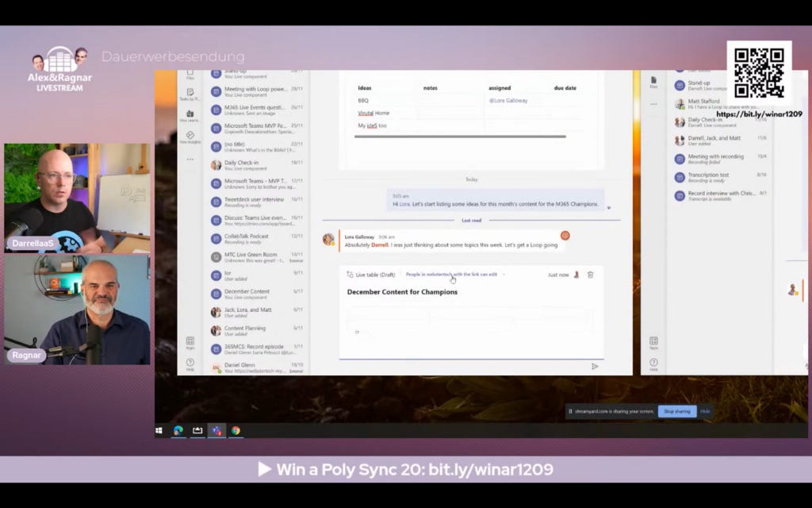Open ellipsis more apps in right Teams window
Screen dimensions: 812x508
(653, 104)
